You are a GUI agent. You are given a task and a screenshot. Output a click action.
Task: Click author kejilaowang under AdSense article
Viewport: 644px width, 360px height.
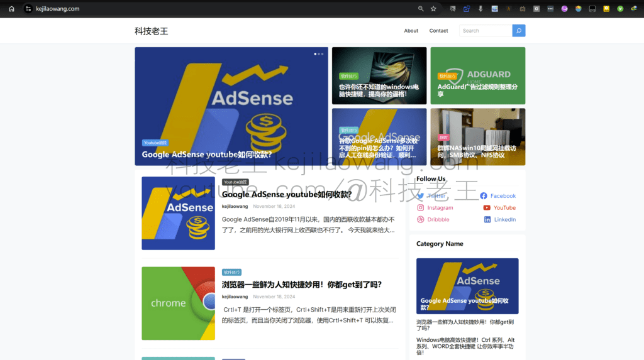[235, 207]
